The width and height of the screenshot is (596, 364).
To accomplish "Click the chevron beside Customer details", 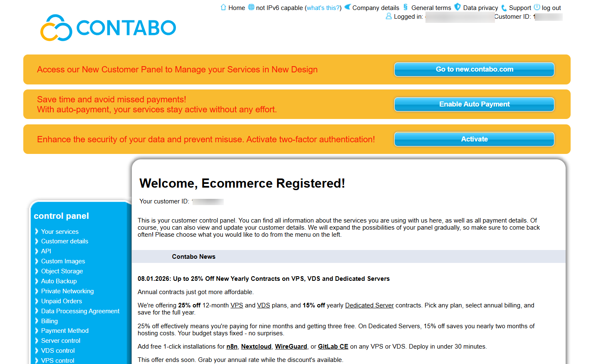I will click(37, 241).
